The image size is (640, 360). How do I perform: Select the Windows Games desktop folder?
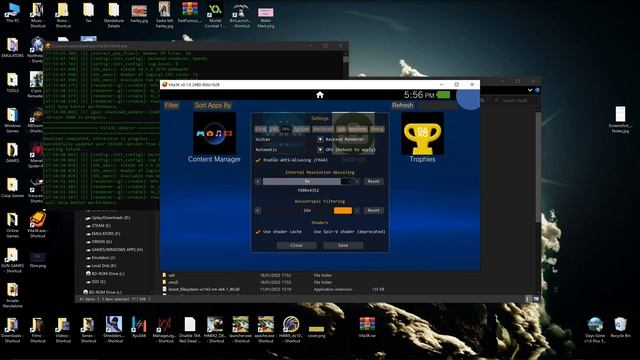pos(12,120)
